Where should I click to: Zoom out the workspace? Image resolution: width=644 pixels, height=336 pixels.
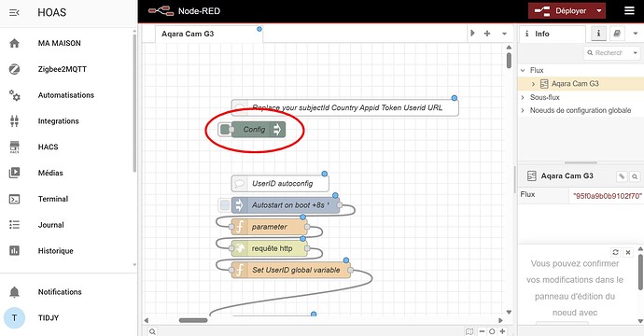coord(482,331)
